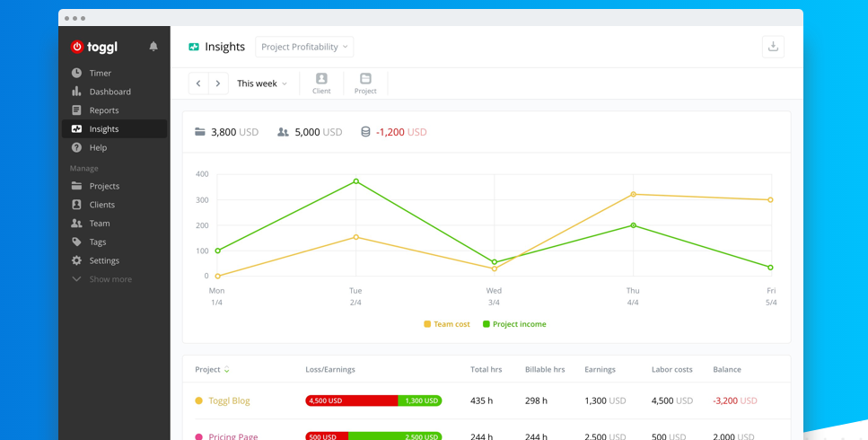Click the Settings gear icon
Screen dimensions: 868x440
[x=76, y=260]
